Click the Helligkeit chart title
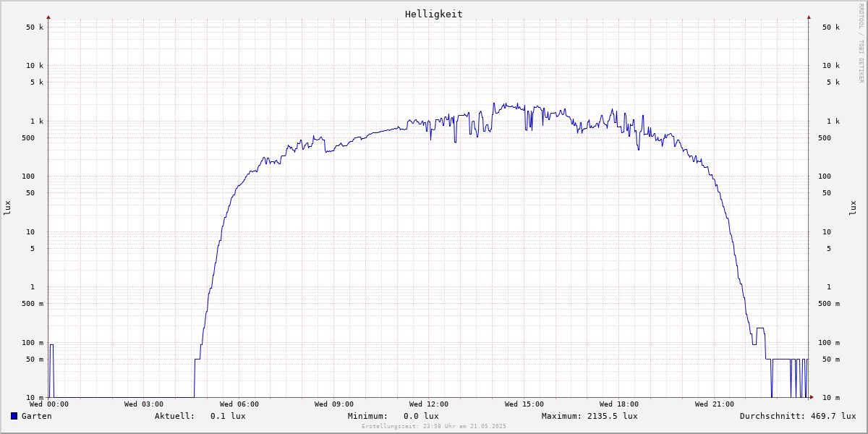 pos(434,14)
